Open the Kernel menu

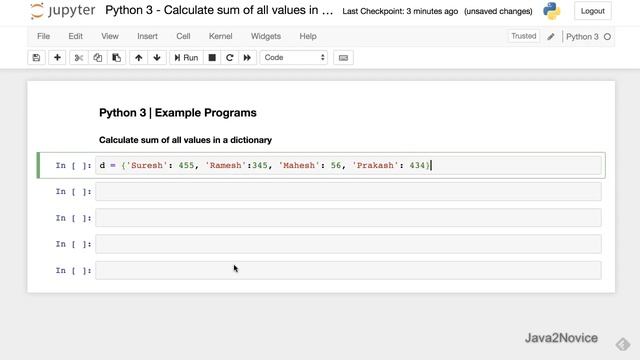click(220, 36)
